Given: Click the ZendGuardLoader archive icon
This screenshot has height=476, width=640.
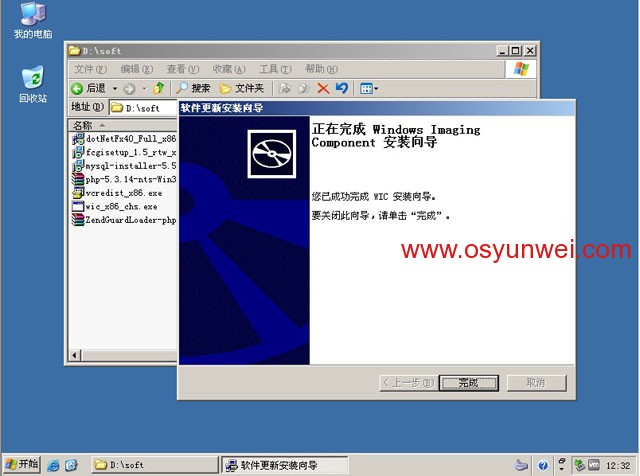Looking at the screenshot, I should tap(78, 220).
